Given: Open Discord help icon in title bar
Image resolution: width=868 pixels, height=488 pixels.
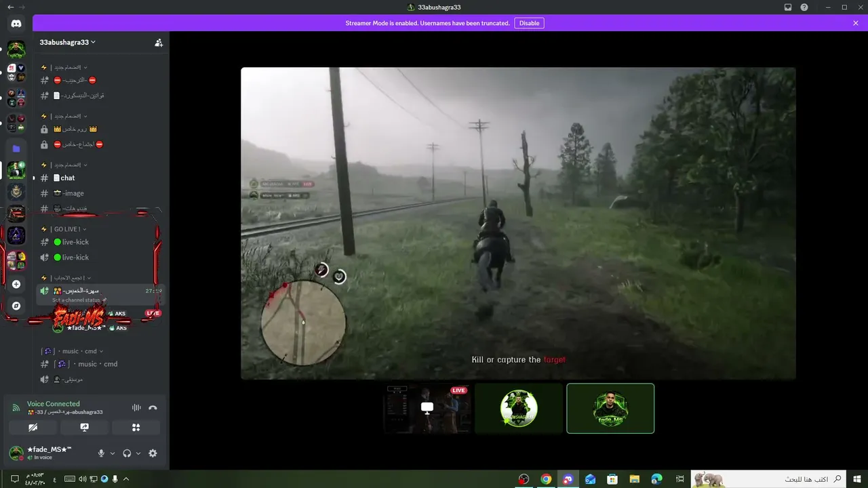Looking at the screenshot, I should (804, 7).
